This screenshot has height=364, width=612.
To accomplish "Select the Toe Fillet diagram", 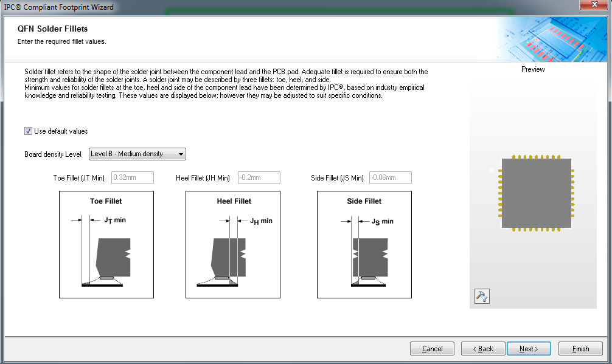I will (106, 245).
